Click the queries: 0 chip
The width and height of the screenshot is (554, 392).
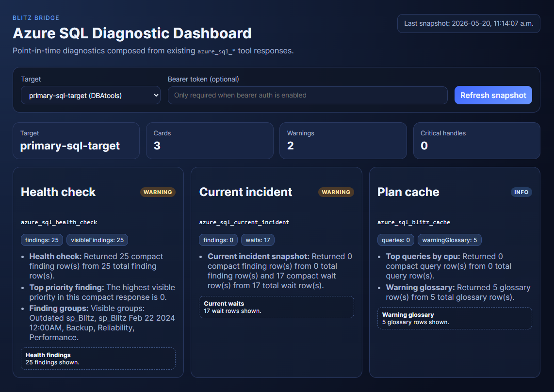pos(396,240)
